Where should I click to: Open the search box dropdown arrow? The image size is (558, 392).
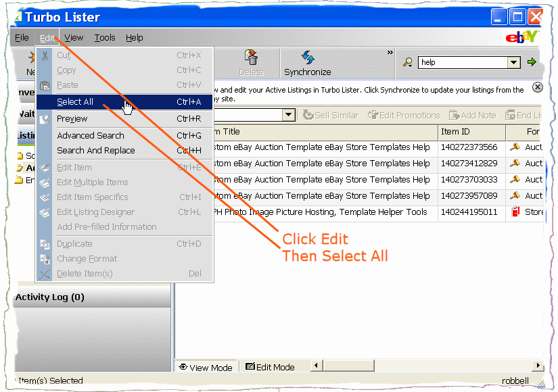click(513, 63)
